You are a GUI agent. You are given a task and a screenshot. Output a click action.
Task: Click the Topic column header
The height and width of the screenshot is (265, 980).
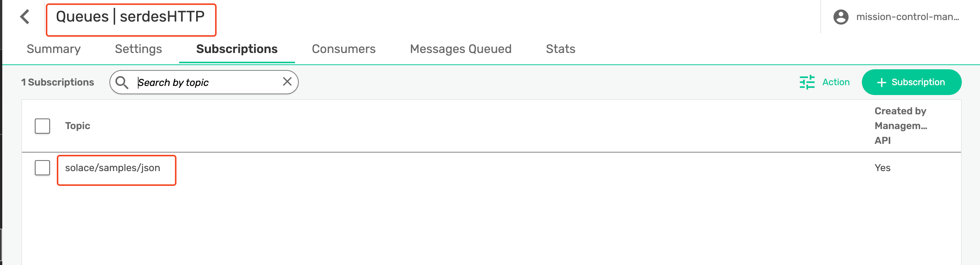[78, 126]
